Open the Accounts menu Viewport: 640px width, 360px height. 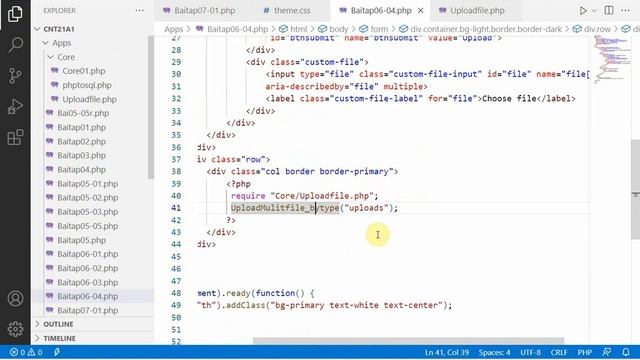tap(15, 298)
